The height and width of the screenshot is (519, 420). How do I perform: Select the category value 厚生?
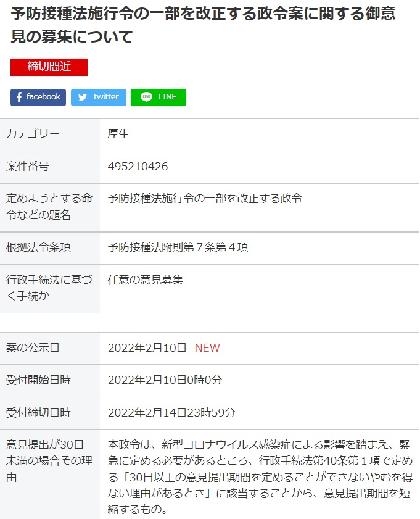click(x=118, y=134)
